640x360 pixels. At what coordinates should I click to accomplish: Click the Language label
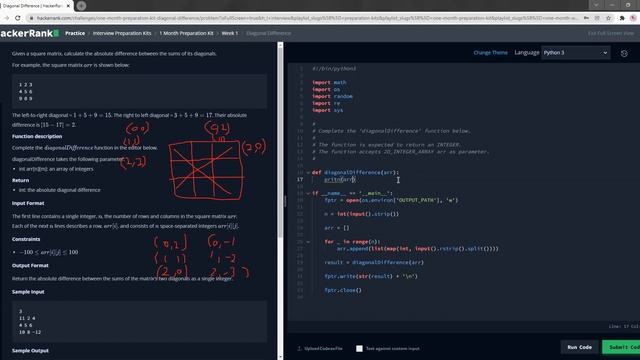(x=527, y=53)
